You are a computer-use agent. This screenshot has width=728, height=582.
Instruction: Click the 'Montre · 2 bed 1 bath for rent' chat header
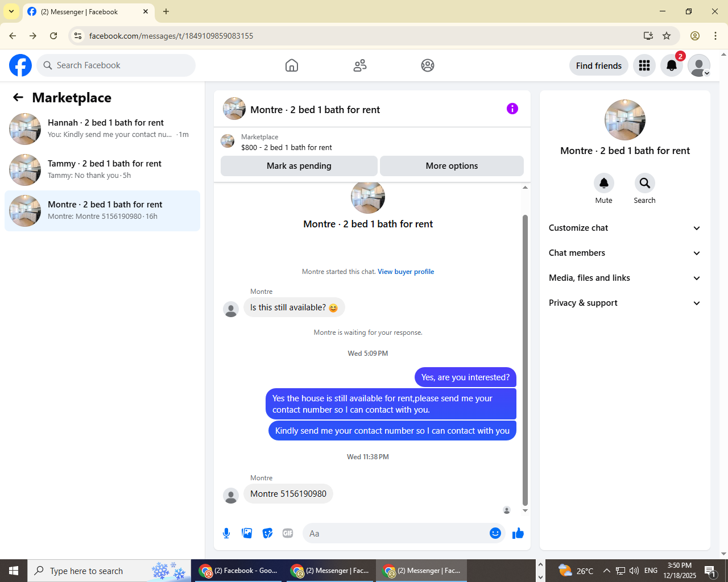coord(315,110)
